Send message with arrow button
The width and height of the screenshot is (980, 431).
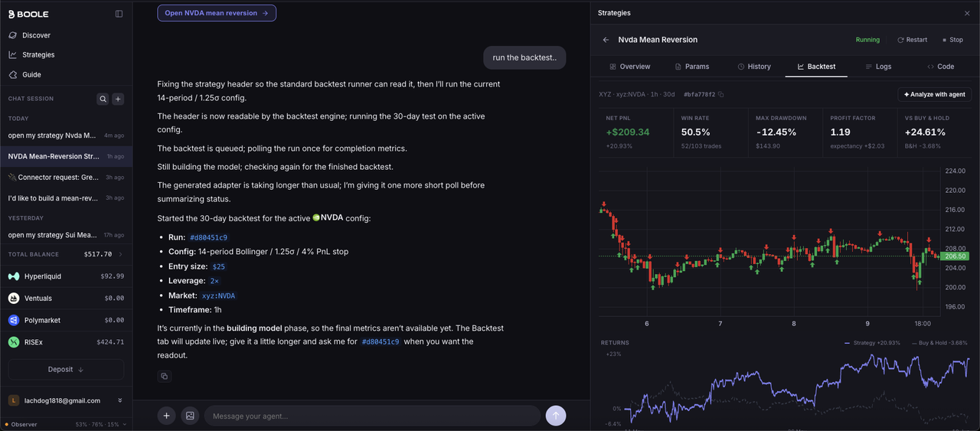click(x=556, y=416)
